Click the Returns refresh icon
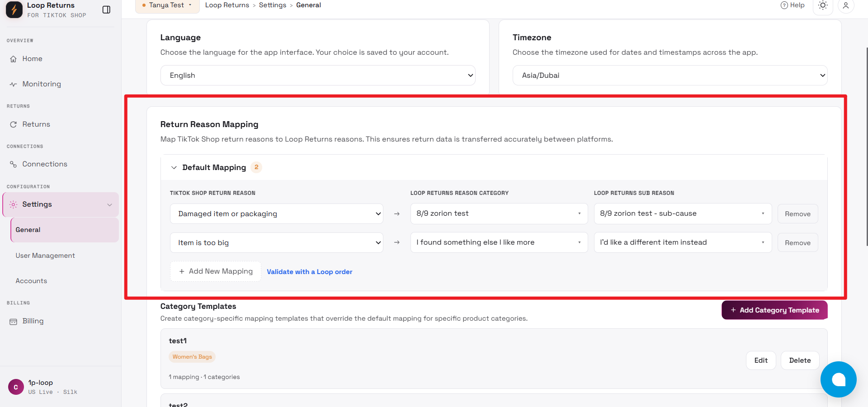This screenshot has height=407, width=868. tap(14, 124)
